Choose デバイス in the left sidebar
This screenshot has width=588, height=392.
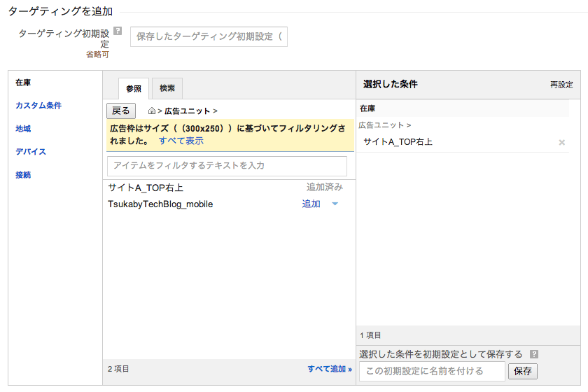(x=30, y=152)
